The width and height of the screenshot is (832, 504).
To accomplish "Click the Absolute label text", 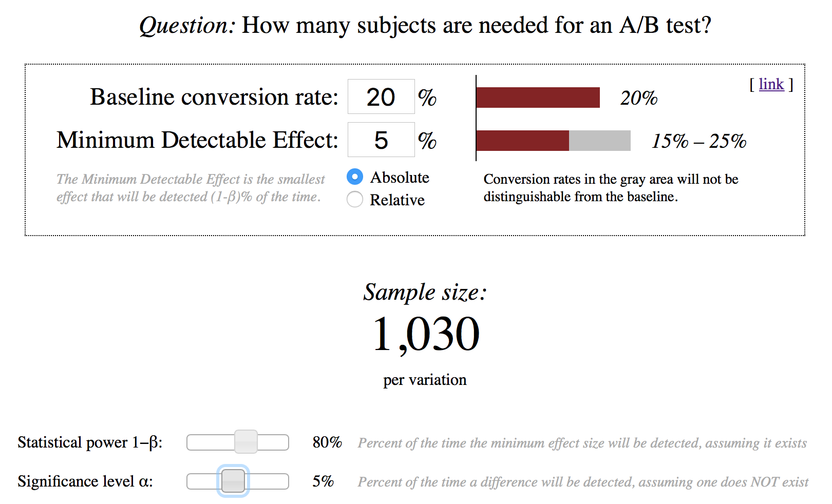I will pos(400,177).
